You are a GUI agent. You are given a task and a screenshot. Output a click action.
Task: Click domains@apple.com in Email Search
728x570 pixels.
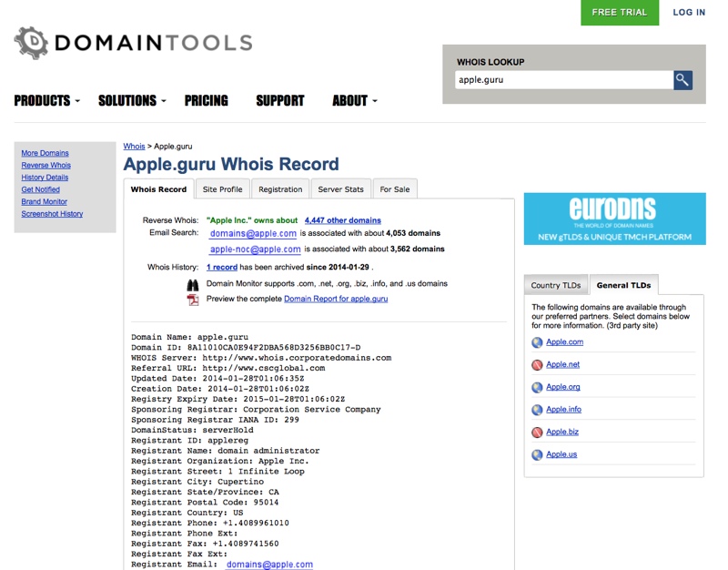pos(253,233)
